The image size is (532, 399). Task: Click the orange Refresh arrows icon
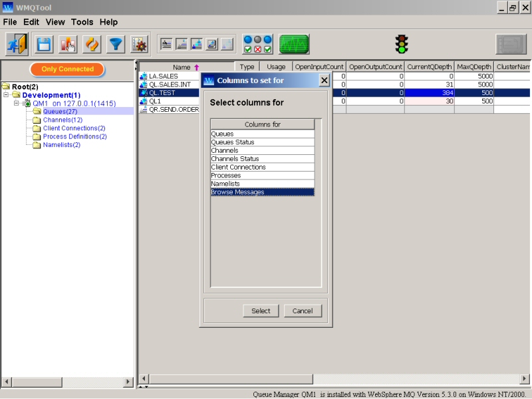(92, 45)
